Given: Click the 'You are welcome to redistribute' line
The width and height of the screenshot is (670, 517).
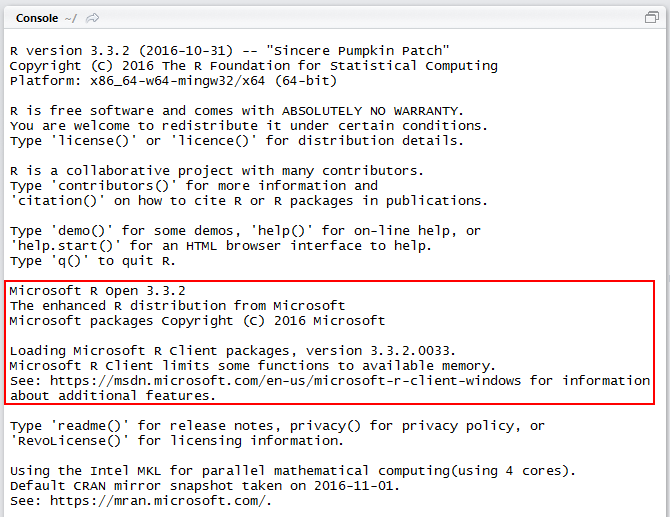Looking at the screenshot, I should (x=249, y=126).
